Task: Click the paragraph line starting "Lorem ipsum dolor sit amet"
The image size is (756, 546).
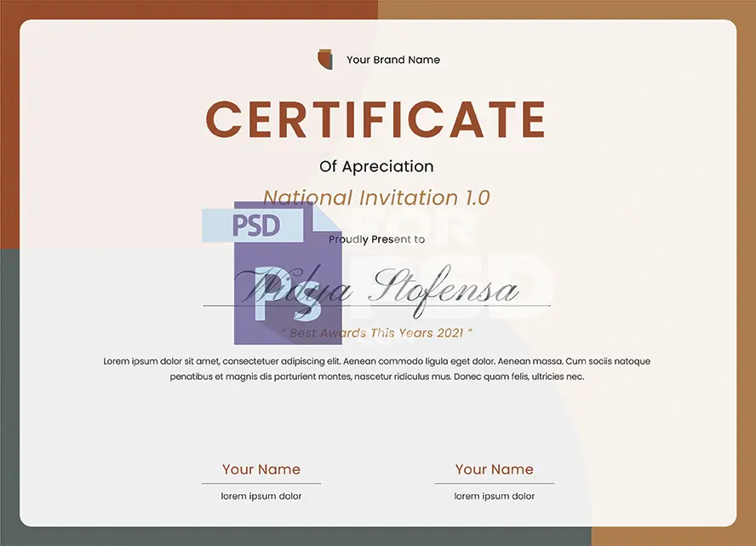Action: pos(376,361)
